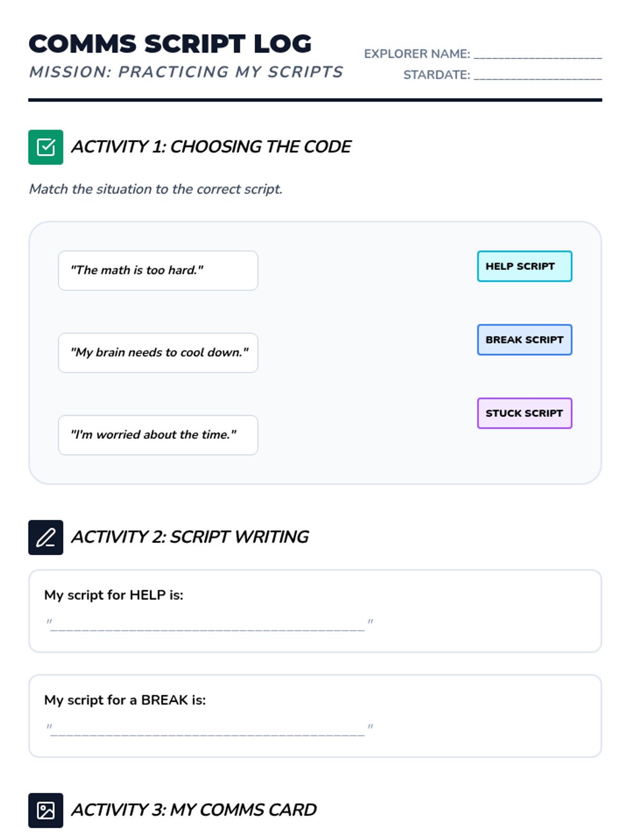Click the Activity 3: My Comms Card heading
630x840 pixels.
coord(194,810)
